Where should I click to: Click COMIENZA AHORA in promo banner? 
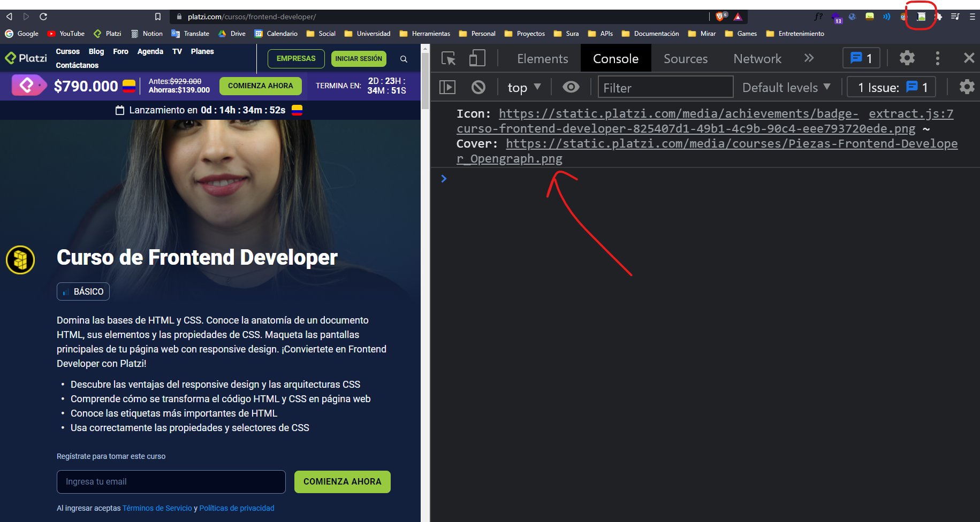(x=260, y=86)
